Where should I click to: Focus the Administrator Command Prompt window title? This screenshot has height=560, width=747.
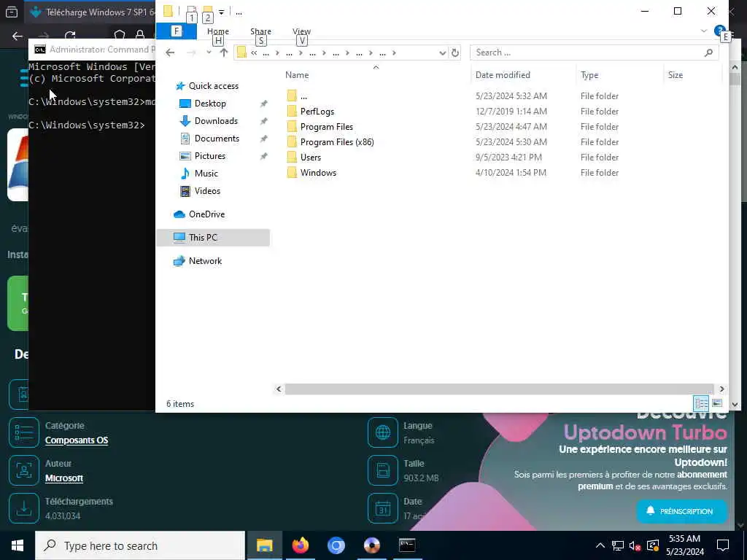tap(102, 50)
